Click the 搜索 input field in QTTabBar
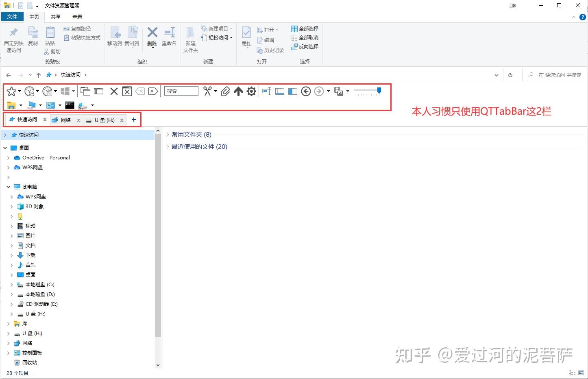This screenshot has width=588, height=379. tap(181, 91)
